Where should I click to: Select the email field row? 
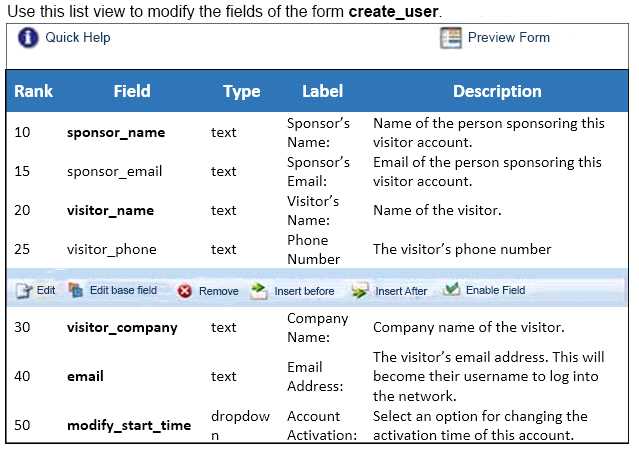point(85,376)
